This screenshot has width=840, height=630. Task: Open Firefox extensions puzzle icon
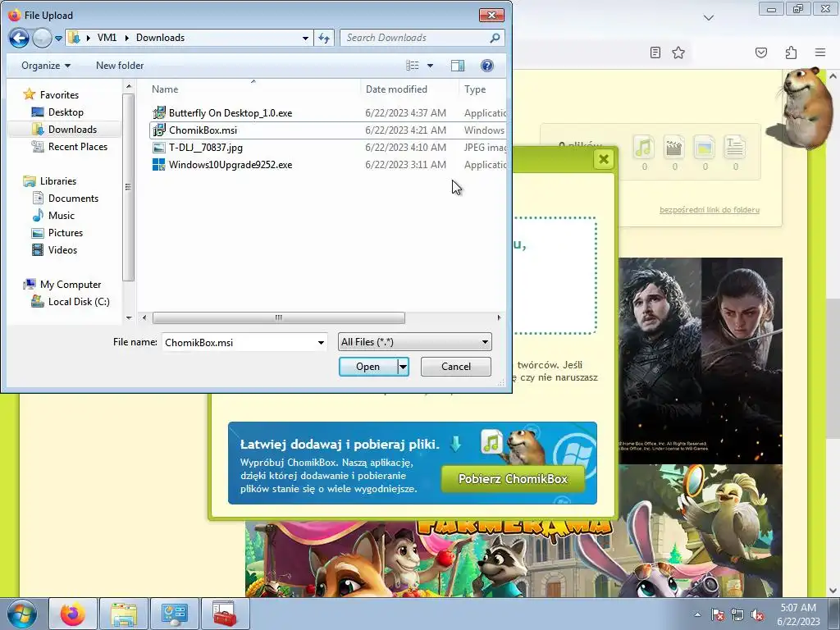792,52
